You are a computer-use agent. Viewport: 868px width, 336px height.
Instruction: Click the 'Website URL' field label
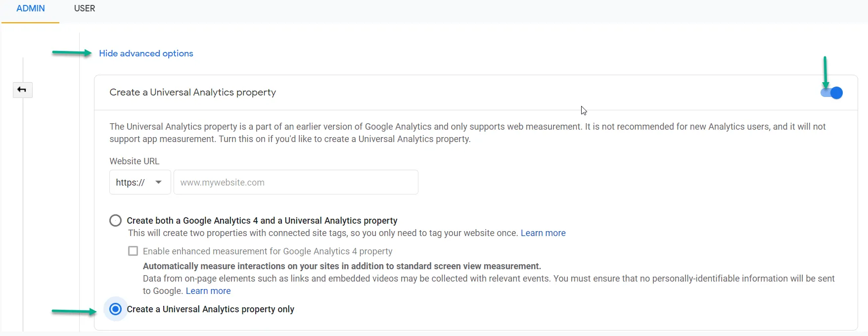point(135,161)
